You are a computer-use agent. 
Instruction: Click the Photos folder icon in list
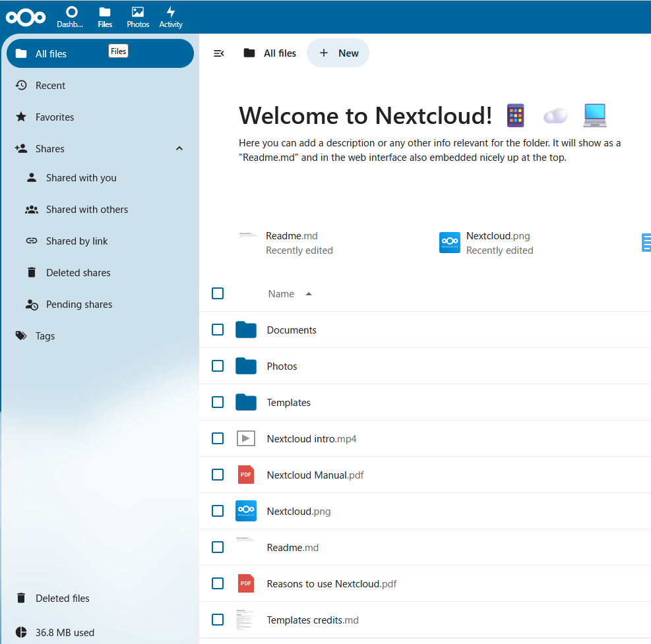[x=246, y=366]
